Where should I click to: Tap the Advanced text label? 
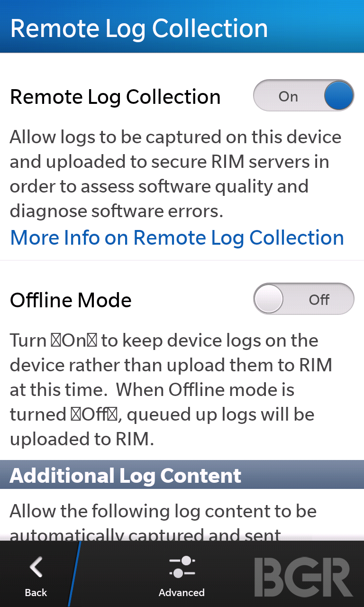(x=182, y=592)
